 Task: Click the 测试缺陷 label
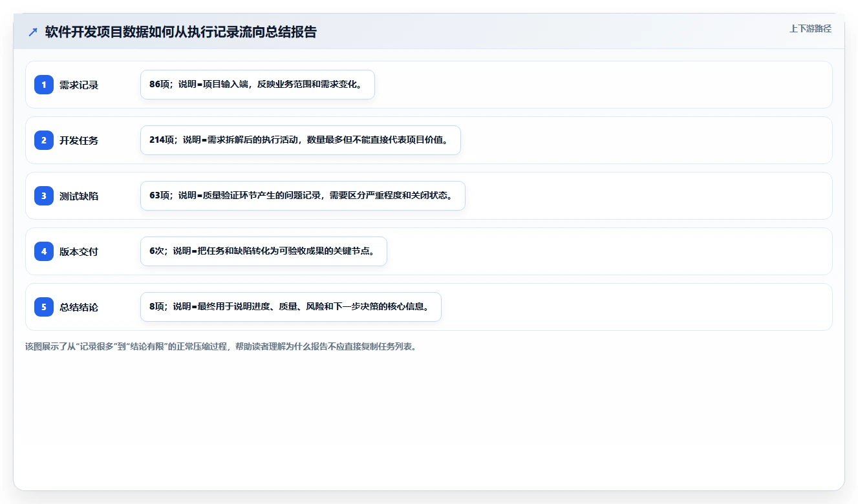click(x=79, y=196)
